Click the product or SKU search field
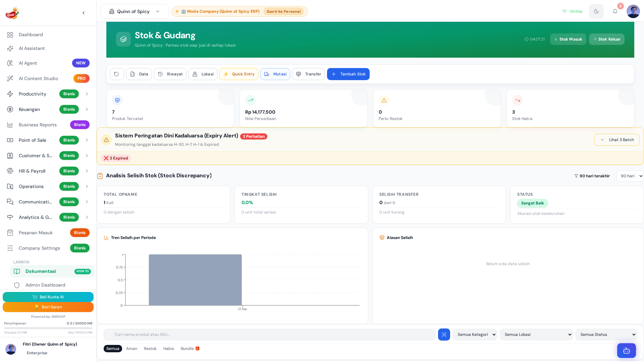Viewport: 644px width, 362px height. tap(269, 335)
